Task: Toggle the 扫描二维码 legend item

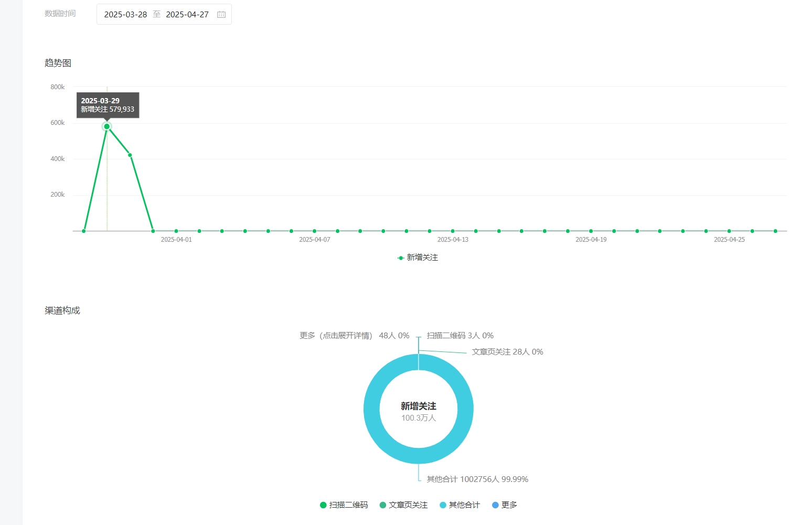Action: 344,505
